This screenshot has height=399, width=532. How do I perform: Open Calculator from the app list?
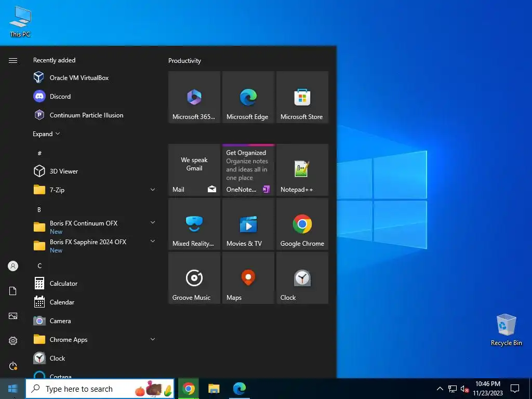[x=95, y=283]
